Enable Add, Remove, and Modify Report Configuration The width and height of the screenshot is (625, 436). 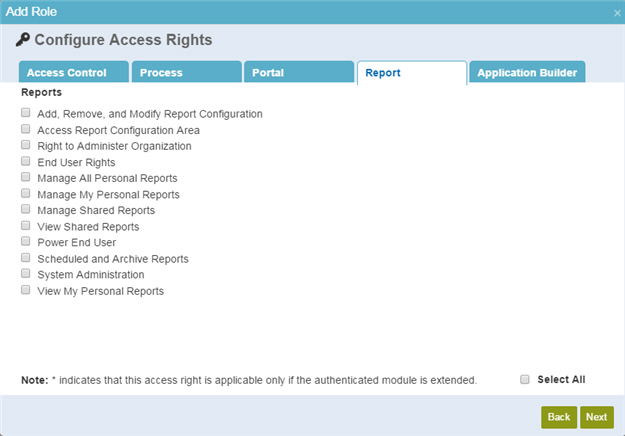coord(26,113)
